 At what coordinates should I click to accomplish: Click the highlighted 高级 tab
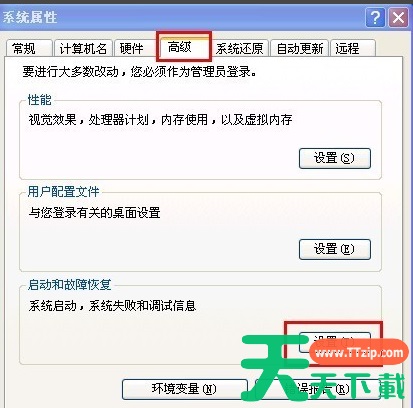184,47
